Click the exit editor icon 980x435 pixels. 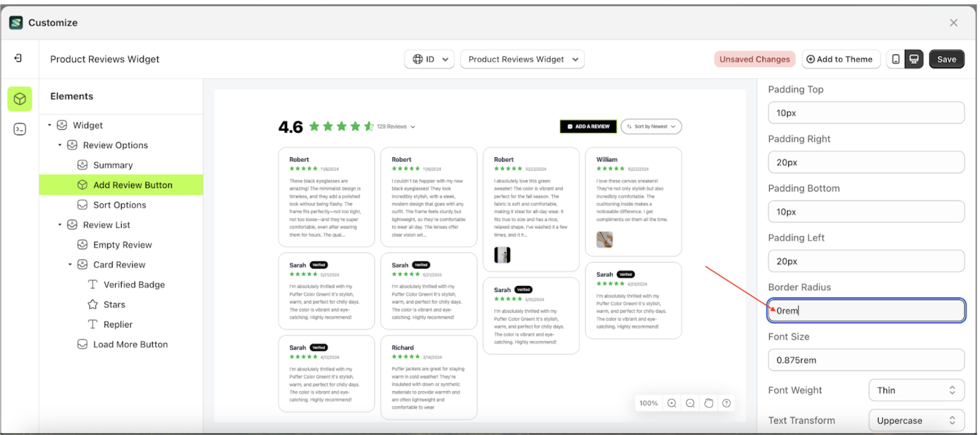click(18, 58)
